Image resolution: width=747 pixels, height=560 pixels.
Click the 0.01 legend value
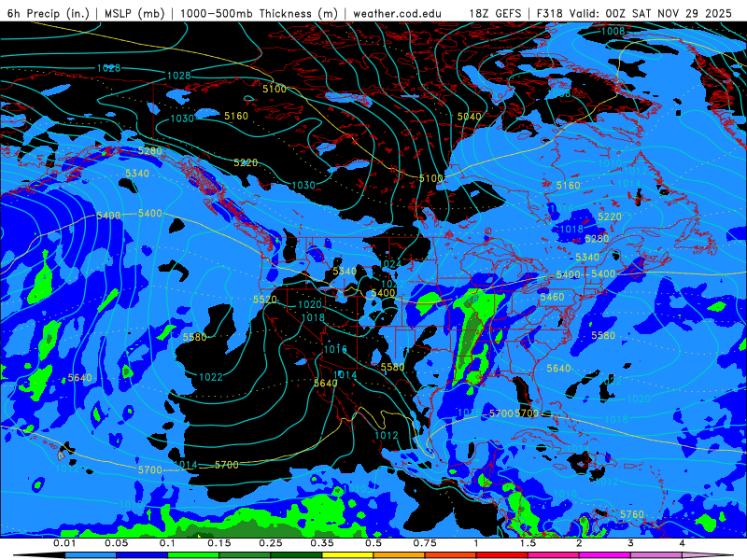pyautogui.click(x=64, y=543)
